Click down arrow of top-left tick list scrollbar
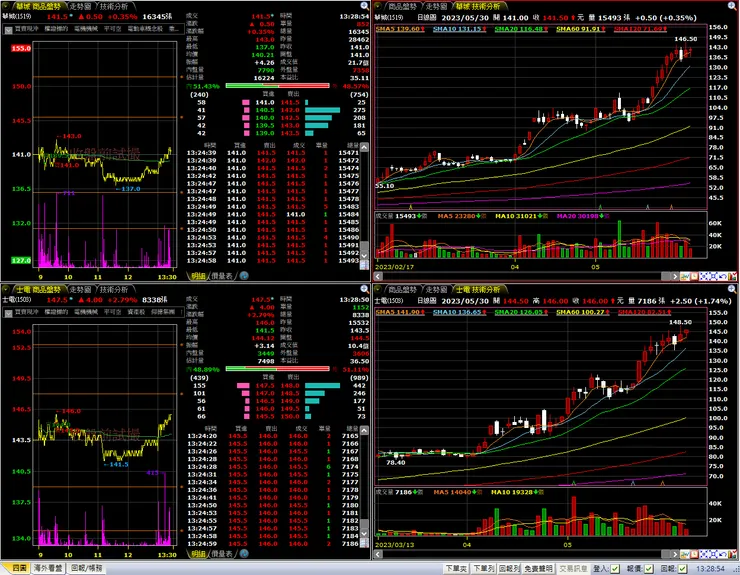Viewport: 740px width, 575px height. [x=364, y=255]
